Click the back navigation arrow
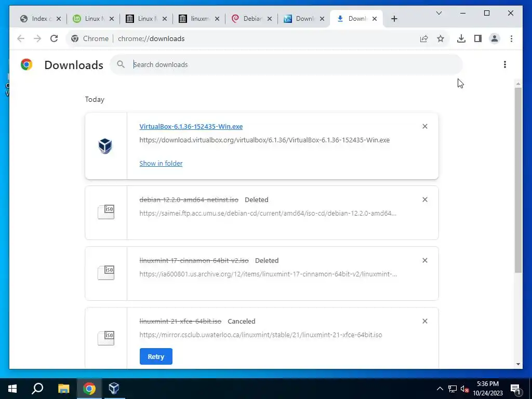532x399 pixels. [x=21, y=38]
